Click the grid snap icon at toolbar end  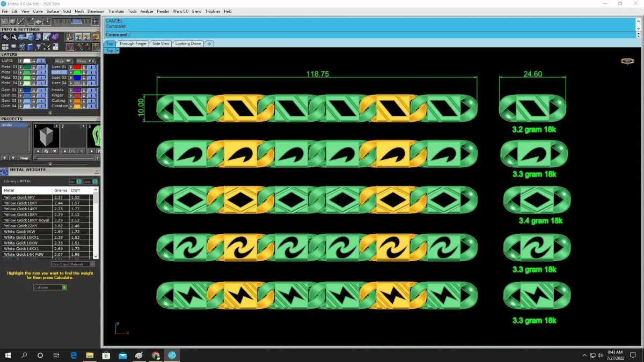[95, 21]
